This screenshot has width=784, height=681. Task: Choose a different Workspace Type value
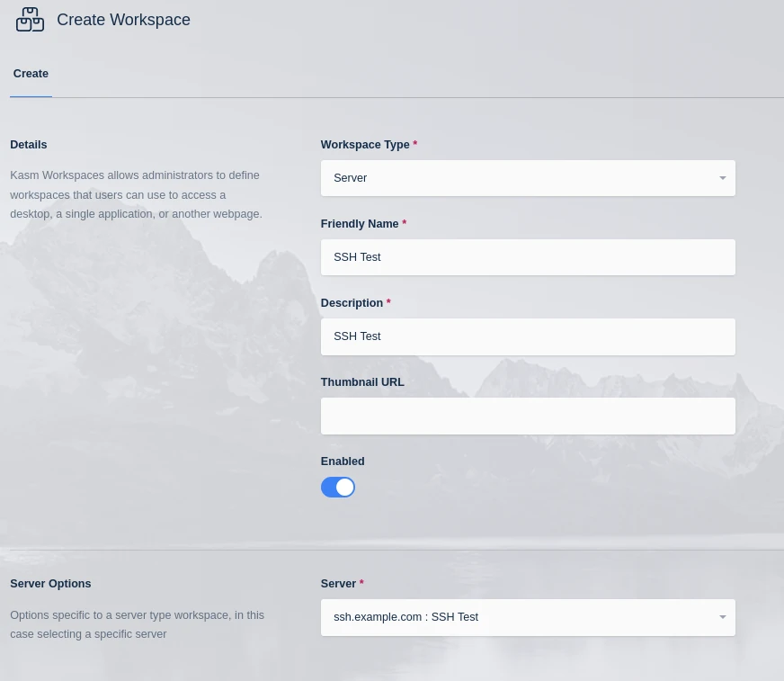pos(528,177)
